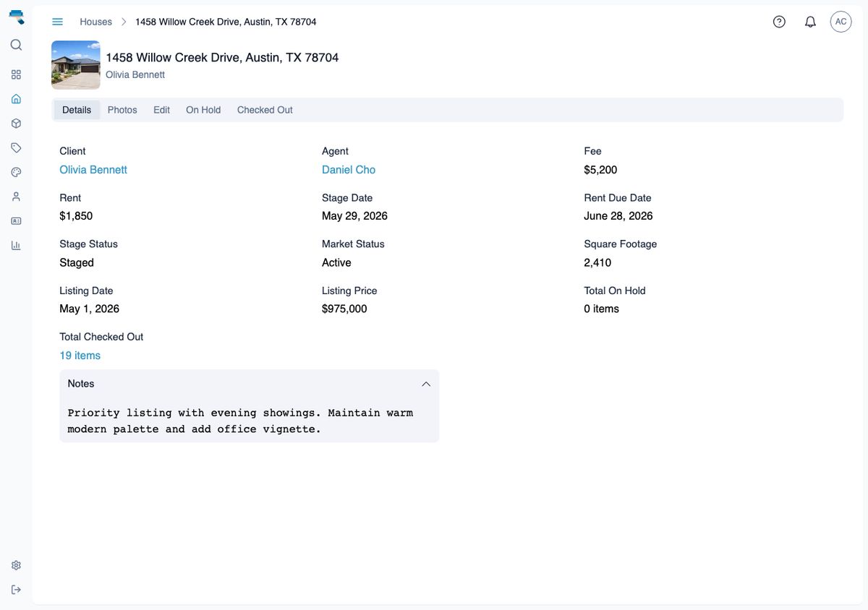Click Olivia Bennett subtitle under the heading

tap(135, 74)
